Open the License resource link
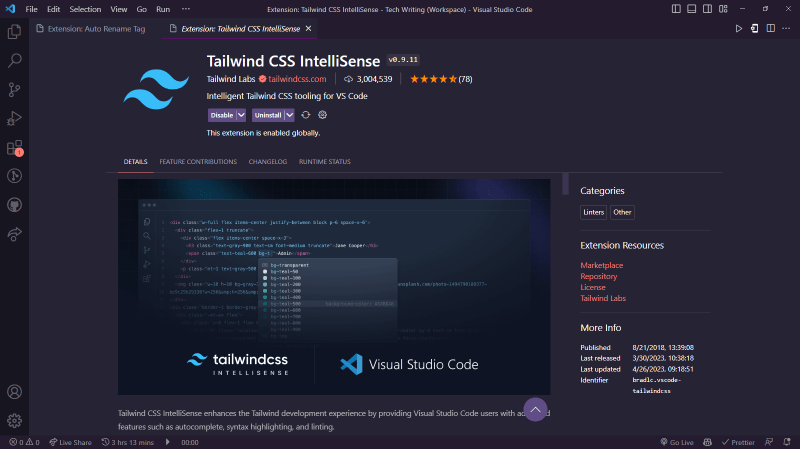This screenshot has width=800, height=449. (x=593, y=287)
